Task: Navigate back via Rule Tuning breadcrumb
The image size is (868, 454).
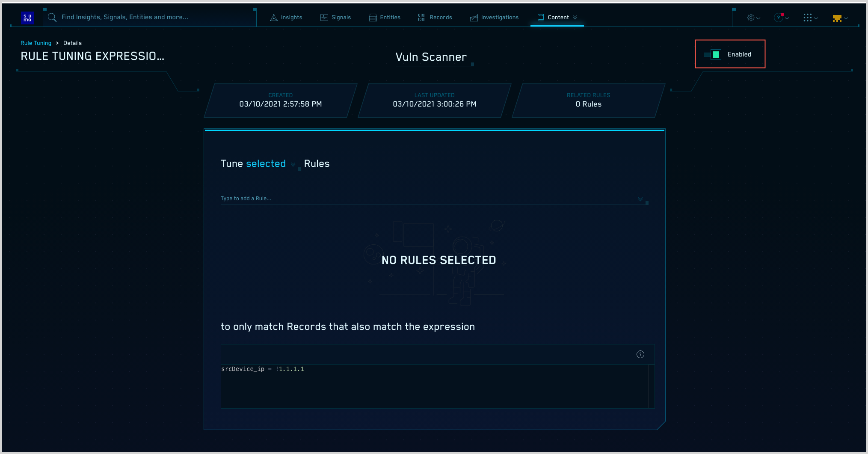Action: 36,43
